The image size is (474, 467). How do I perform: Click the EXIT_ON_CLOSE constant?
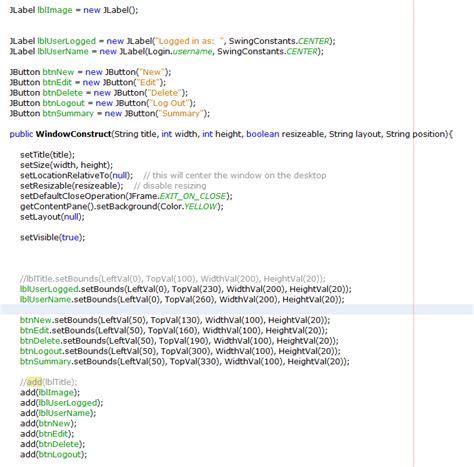coord(193,196)
